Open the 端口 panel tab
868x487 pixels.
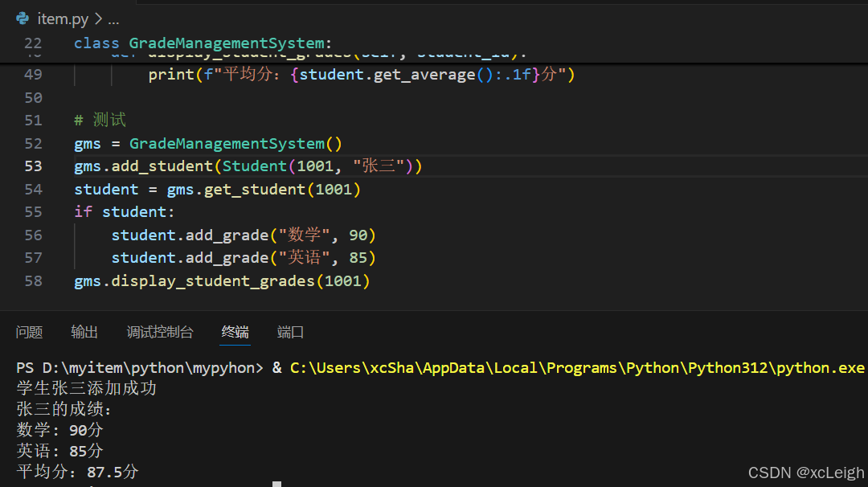(291, 332)
